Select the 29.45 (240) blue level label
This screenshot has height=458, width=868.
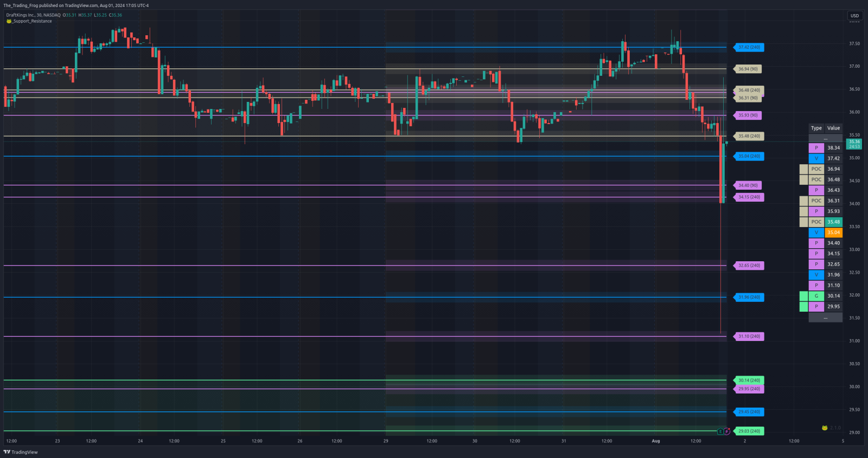point(749,412)
